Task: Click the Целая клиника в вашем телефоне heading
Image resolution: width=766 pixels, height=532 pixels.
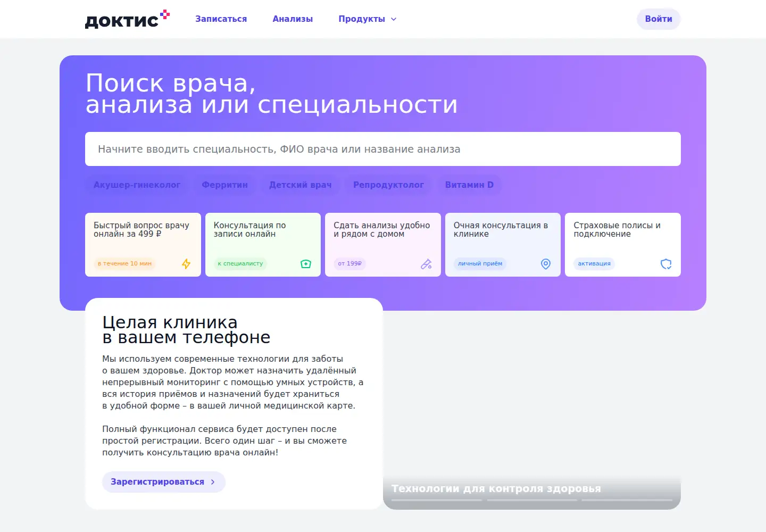Action: 186,330
